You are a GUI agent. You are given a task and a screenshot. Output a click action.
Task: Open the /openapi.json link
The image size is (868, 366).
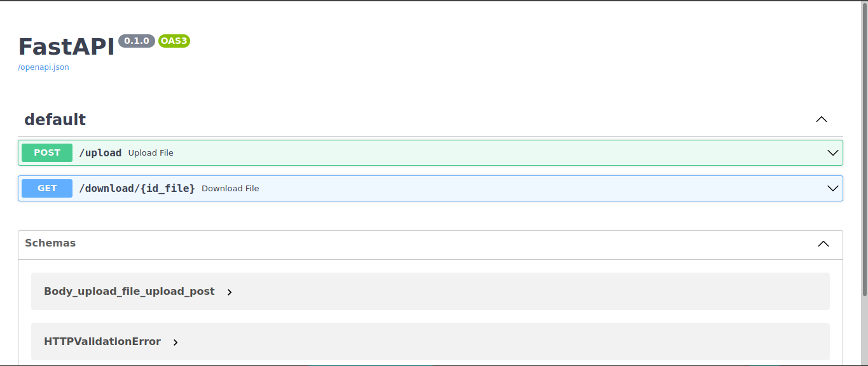(x=43, y=67)
